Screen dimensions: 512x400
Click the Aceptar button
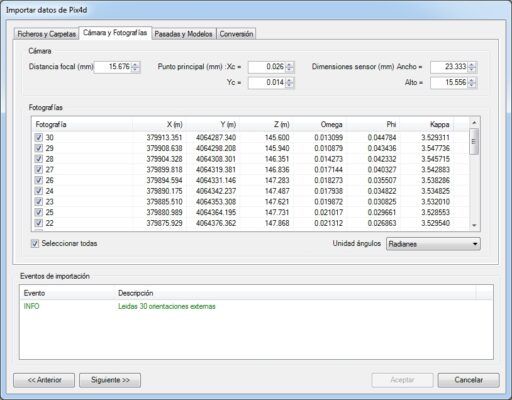click(402, 380)
